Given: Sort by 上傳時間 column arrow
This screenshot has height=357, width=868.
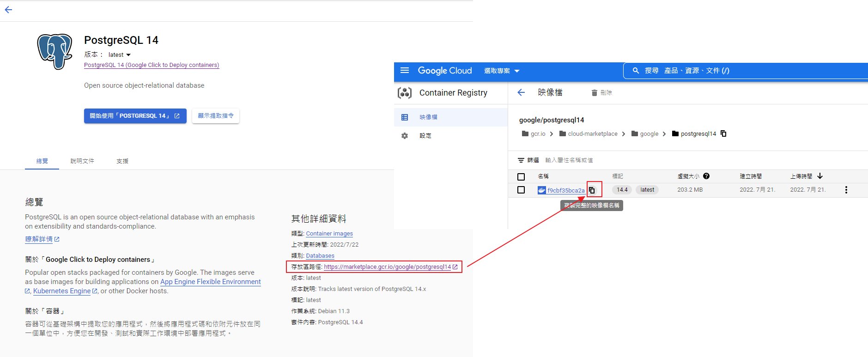Looking at the screenshot, I should point(820,176).
